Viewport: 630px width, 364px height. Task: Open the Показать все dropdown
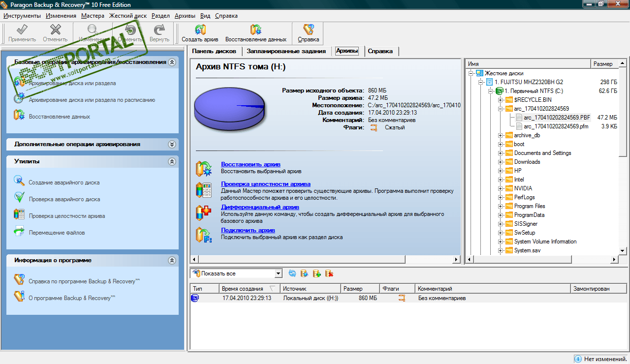(278, 273)
